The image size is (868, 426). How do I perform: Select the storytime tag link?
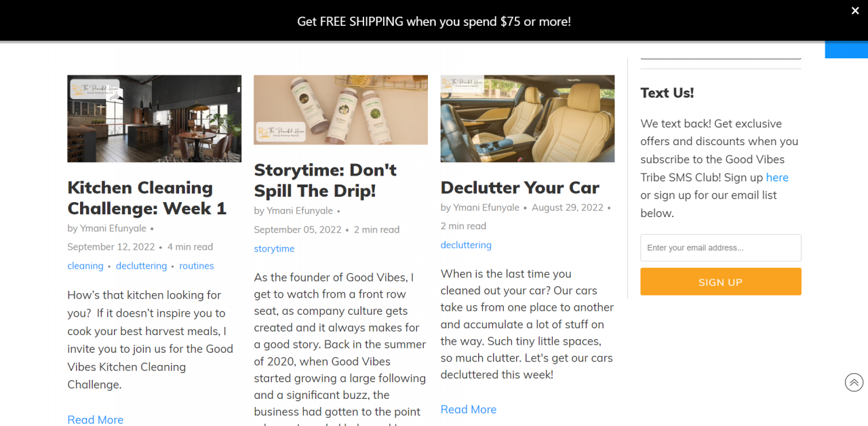pos(274,249)
